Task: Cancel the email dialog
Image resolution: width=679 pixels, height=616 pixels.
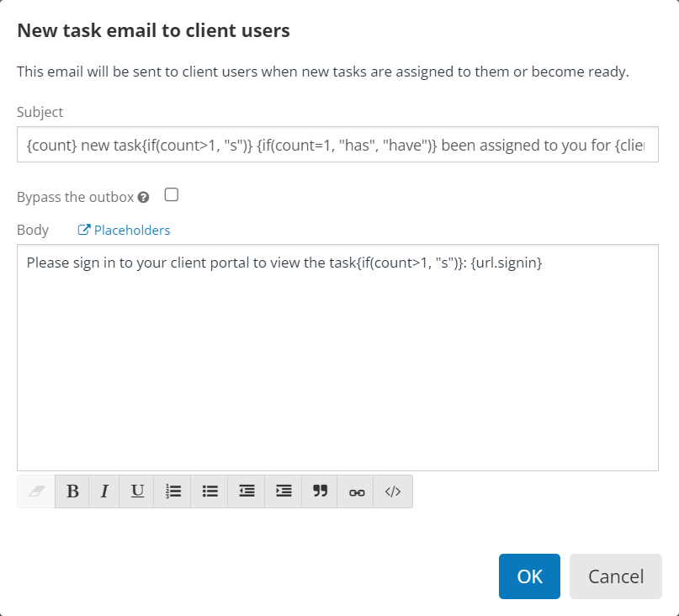Action: click(615, 576)
